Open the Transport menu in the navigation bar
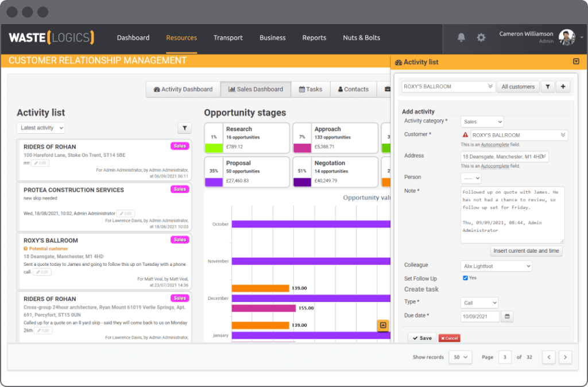Screen dimensions: 588x387 [228, 38]
